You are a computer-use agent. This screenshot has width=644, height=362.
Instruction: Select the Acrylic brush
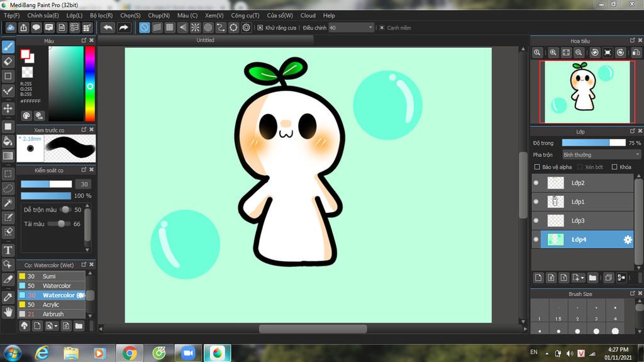click(x=52, y=305)
